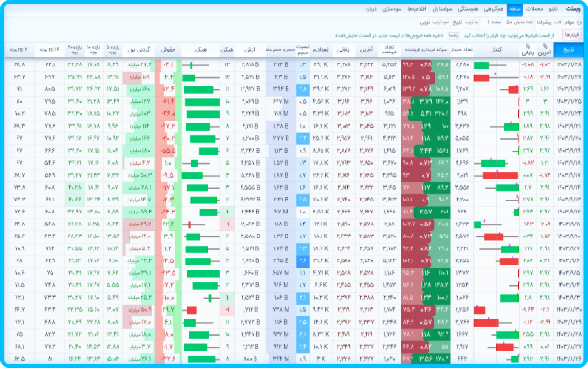The image size is (588, 368).
Task: Click the candle chart in the ۱۴۰۳/۹/۲۸ row
Action: 490,65
